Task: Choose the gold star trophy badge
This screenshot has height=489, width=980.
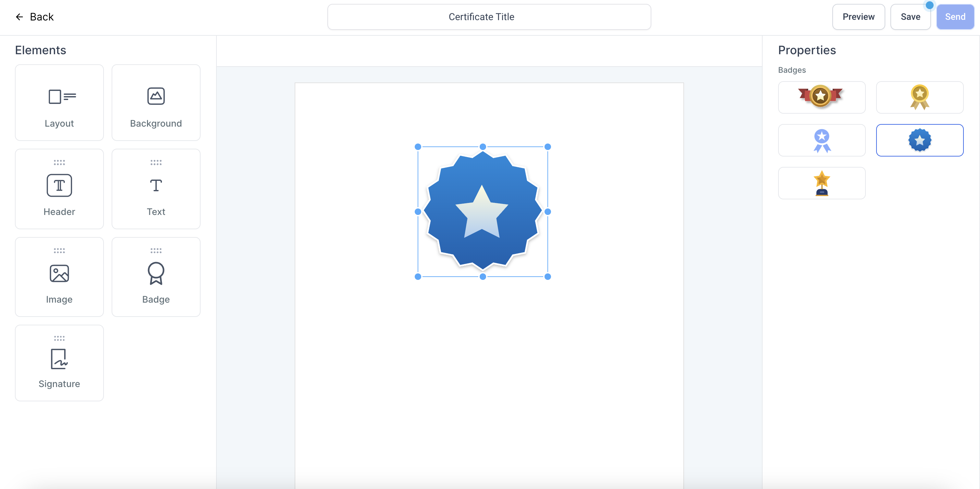Action: pos(821,183)
